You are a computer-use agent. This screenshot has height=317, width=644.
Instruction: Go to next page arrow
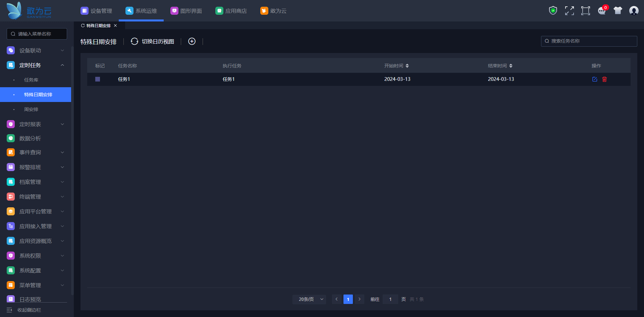[x=360, y=299]
